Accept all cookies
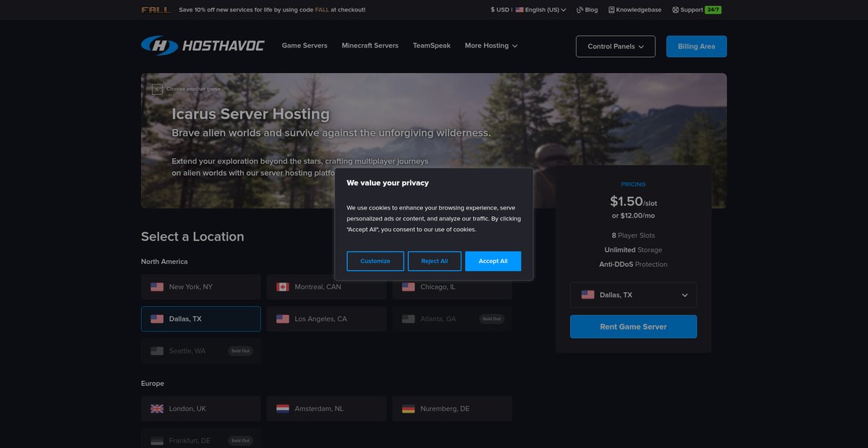Image resolution: width=868 pixels, height=448 pixels. [x=493, y=261]
